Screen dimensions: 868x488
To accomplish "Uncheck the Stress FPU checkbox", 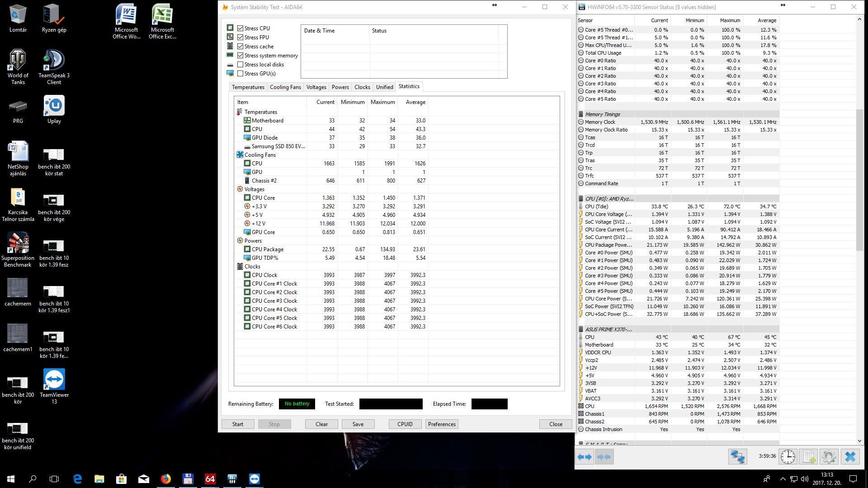I will point(241,37).
